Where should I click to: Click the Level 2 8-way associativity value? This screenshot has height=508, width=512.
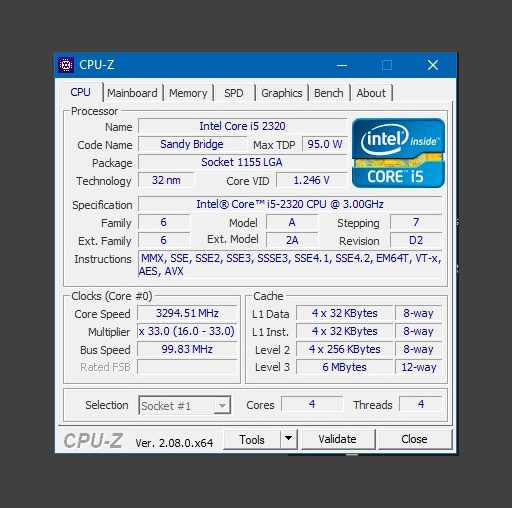[419, 349]
